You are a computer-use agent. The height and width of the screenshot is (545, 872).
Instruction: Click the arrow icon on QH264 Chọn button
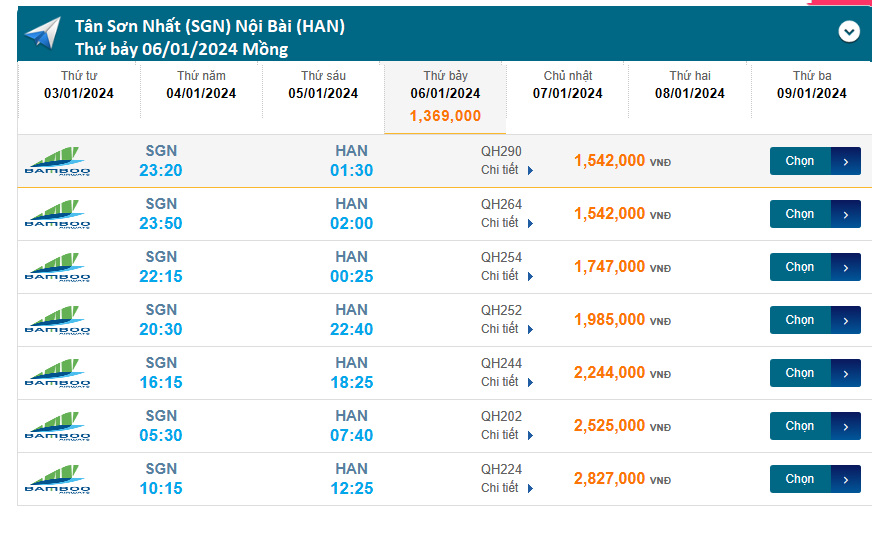tap(846, 214)
